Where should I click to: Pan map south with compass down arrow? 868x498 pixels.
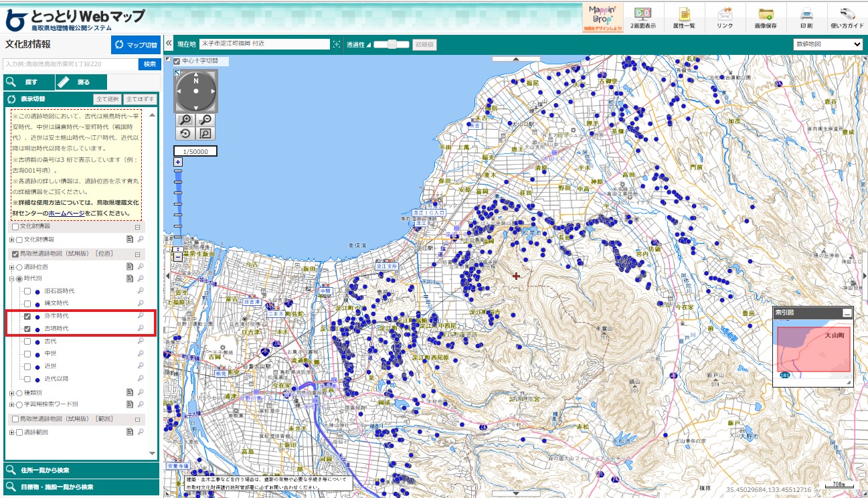point(196,107)
